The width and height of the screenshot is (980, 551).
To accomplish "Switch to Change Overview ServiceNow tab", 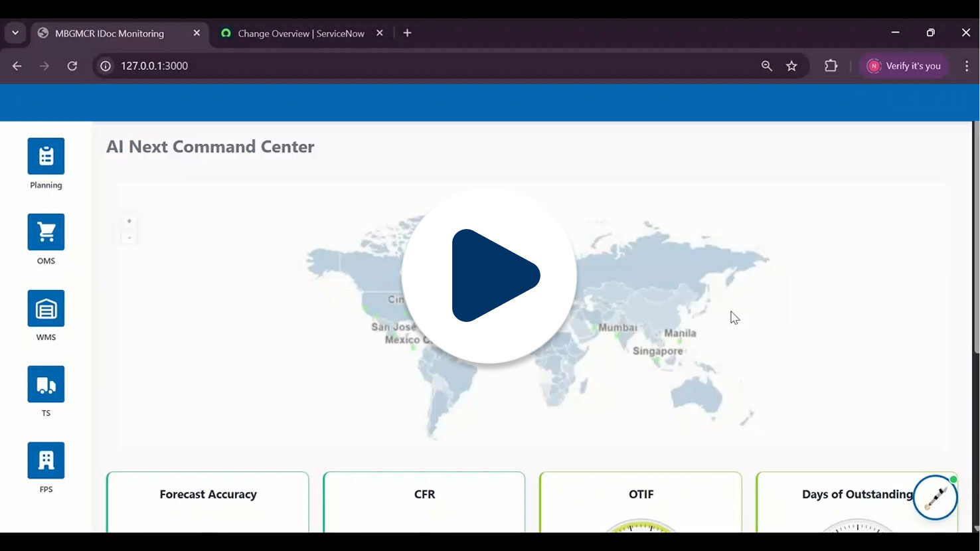I will pyautogui.click(x=301, y=33).
